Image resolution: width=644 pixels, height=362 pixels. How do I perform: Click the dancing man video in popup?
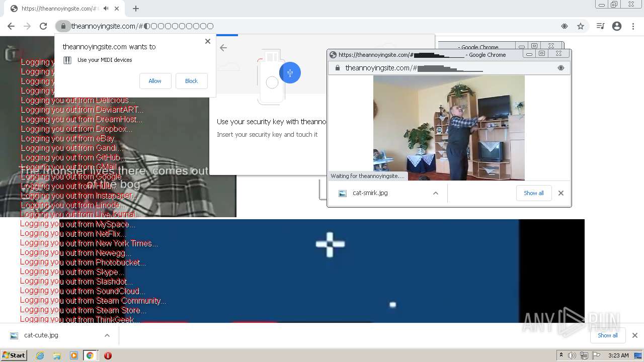coord(449,128)
